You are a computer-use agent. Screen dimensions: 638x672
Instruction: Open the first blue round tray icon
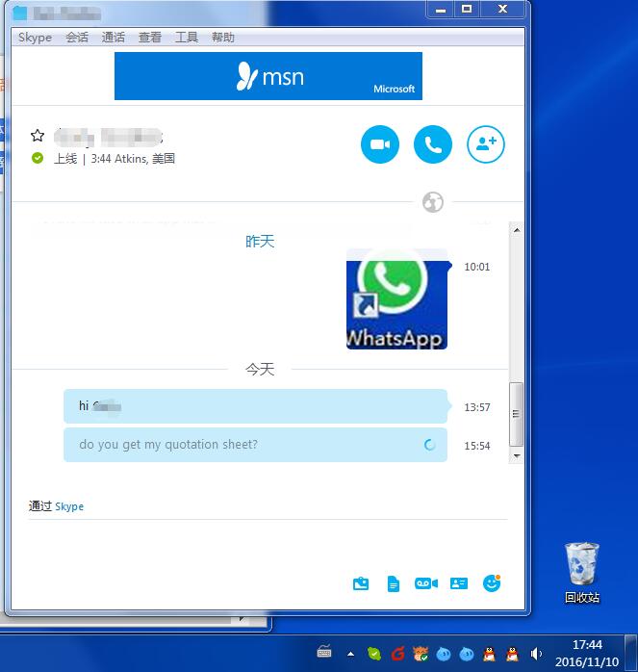[x=444, y=655]
